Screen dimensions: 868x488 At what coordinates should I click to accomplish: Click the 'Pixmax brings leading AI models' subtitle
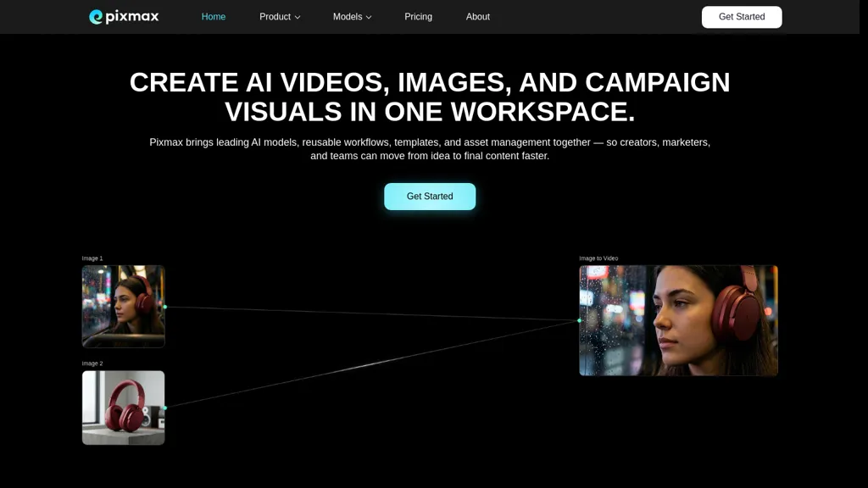pyautogui.click(x=430, y=149)
